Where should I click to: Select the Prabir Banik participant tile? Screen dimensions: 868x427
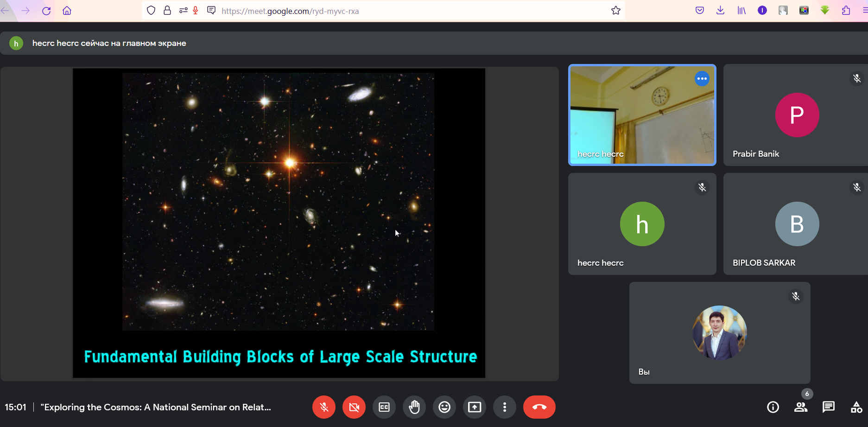(x=796, y=115)
